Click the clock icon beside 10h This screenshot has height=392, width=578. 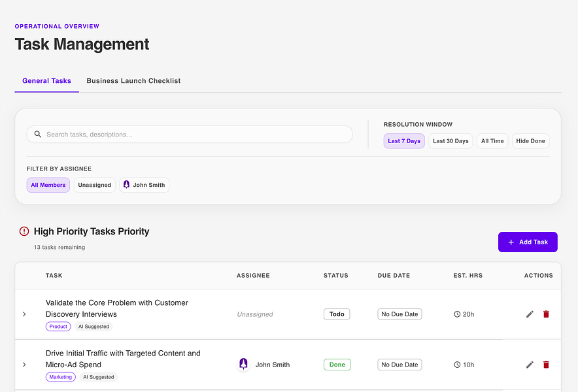tap(457, 365)
